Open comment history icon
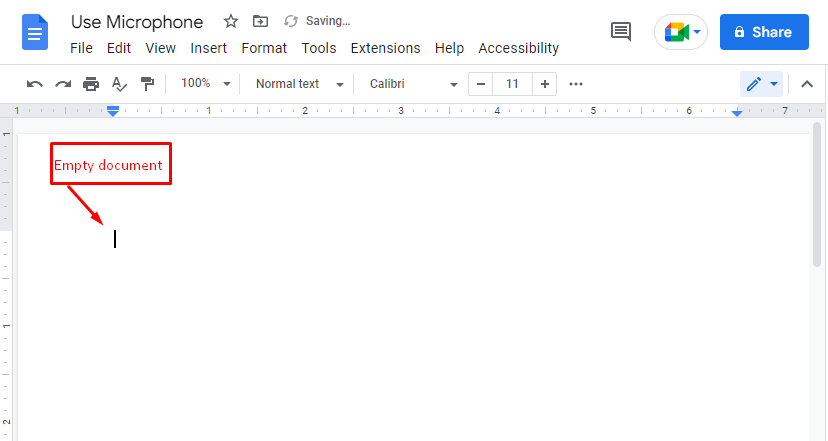Viewport: 828px width, 441px height. 621,32
